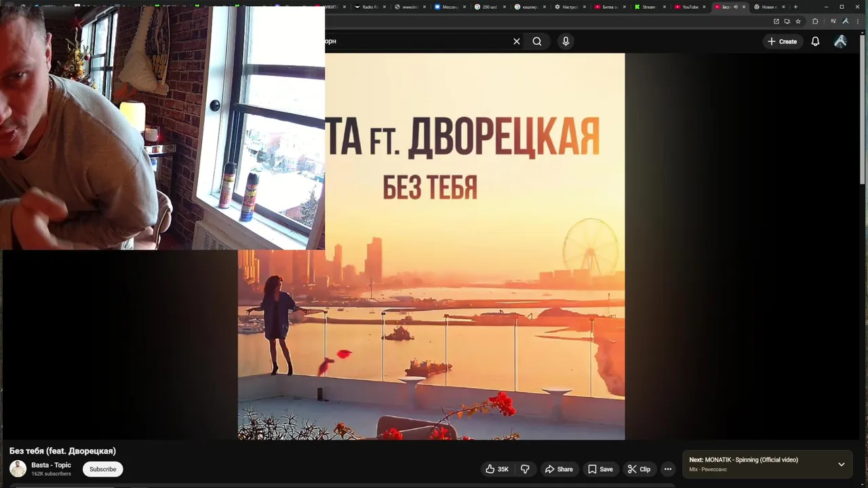Image resolution: width=868 pixels, height=488 pixels.
Task: Switch to the 200 usd Google tab
Action: 490,7
